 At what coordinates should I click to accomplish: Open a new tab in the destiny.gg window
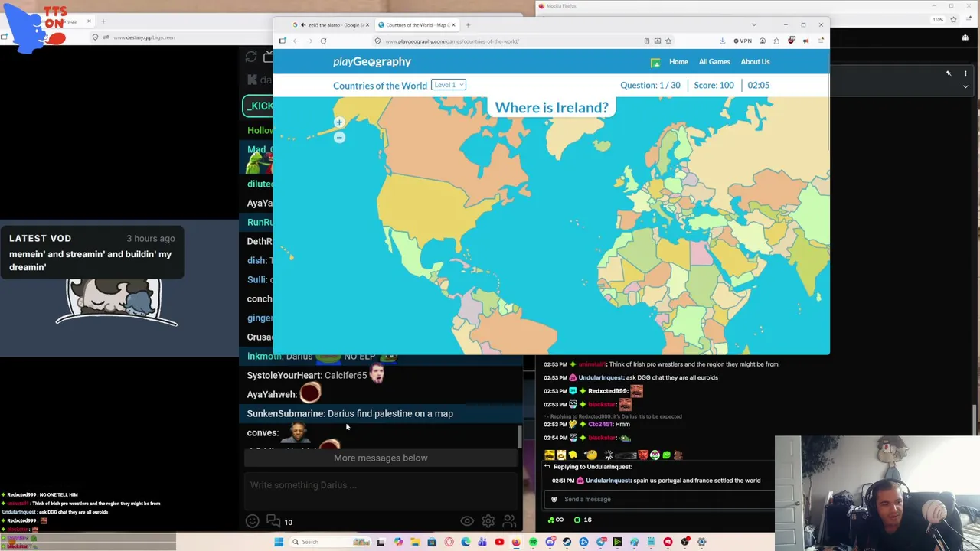coord(103,21)
